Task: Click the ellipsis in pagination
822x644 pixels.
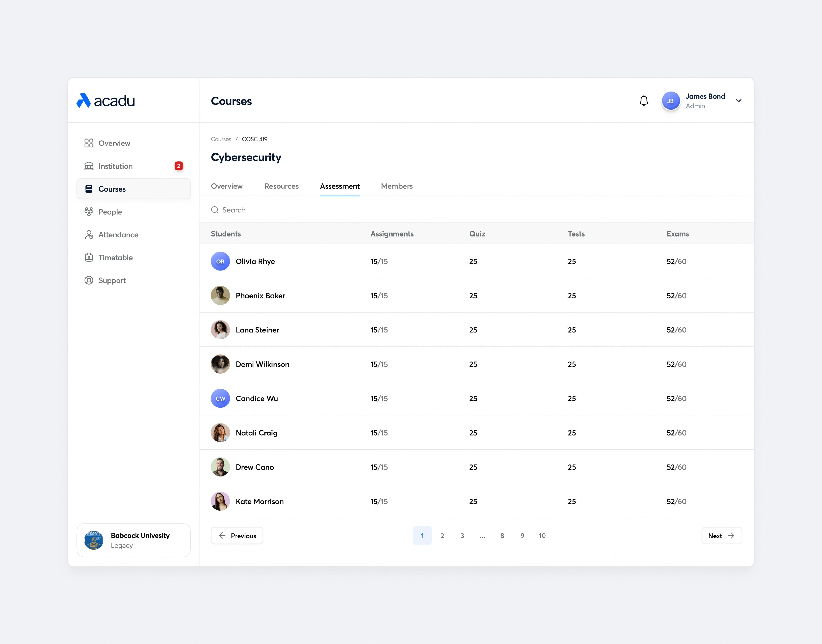Action: point(482,536)
